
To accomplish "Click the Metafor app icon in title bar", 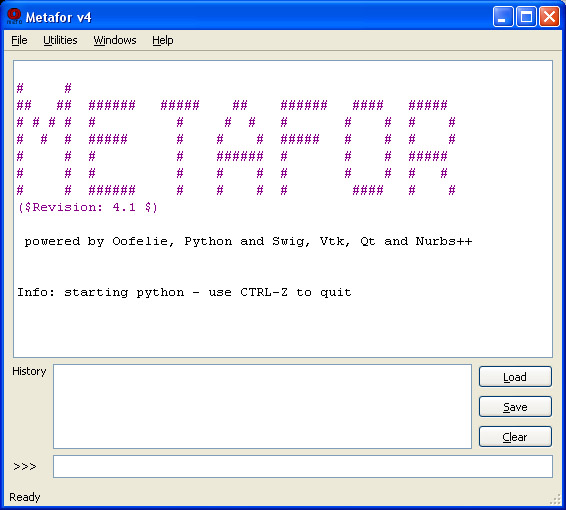I will (14, 16).
